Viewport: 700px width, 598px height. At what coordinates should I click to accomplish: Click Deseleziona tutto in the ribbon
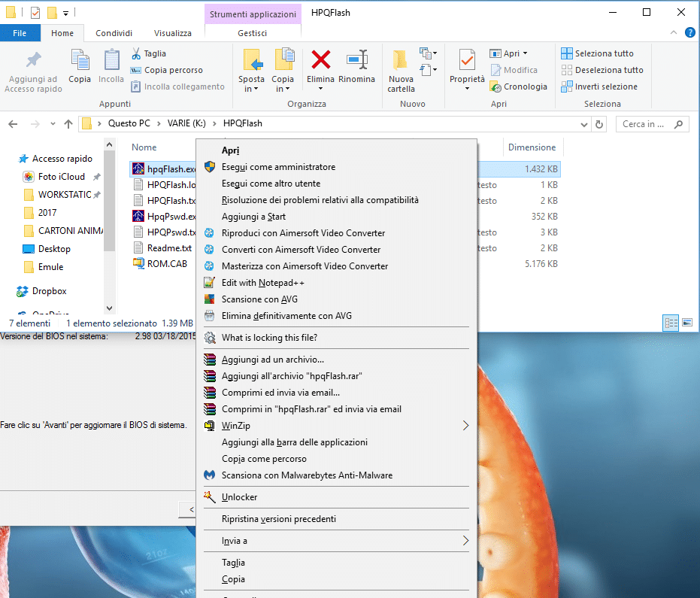point(602,70)
